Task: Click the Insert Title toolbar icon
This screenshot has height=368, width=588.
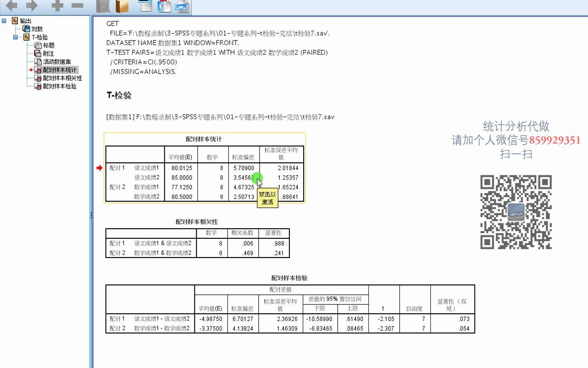Action: pos(164,6)
